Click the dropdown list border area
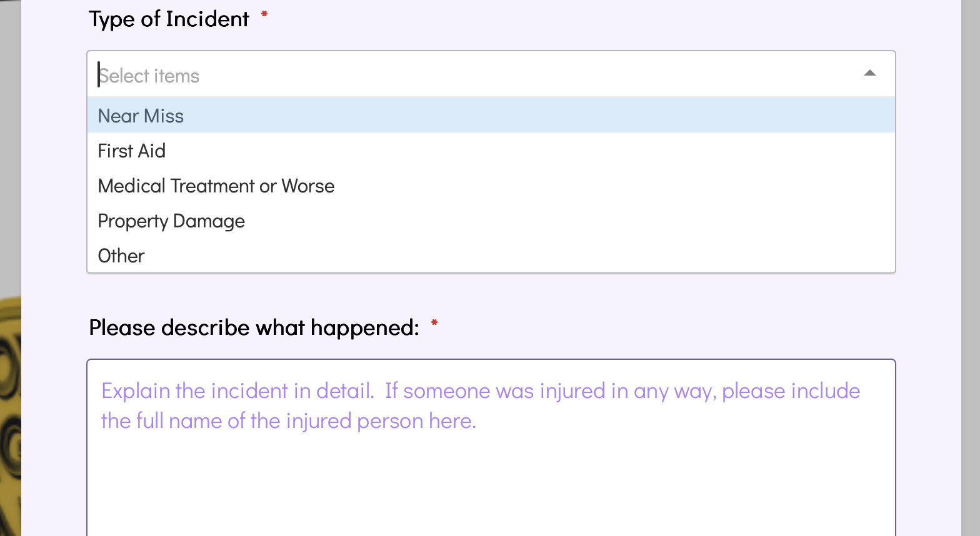This screenshot has height=536, width=980. (x=896, y=187)
